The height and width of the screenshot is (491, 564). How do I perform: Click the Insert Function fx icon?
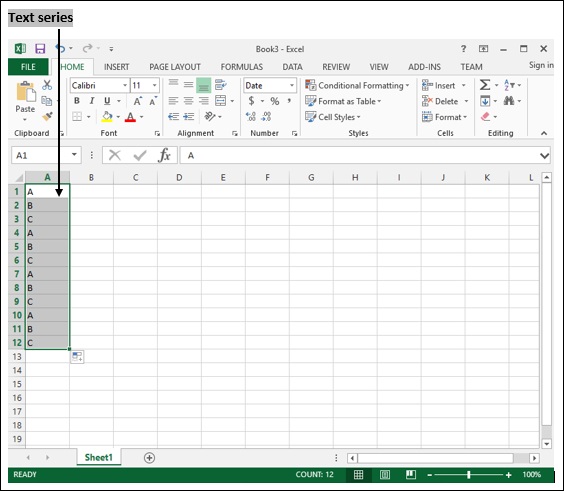coord(164,155)
